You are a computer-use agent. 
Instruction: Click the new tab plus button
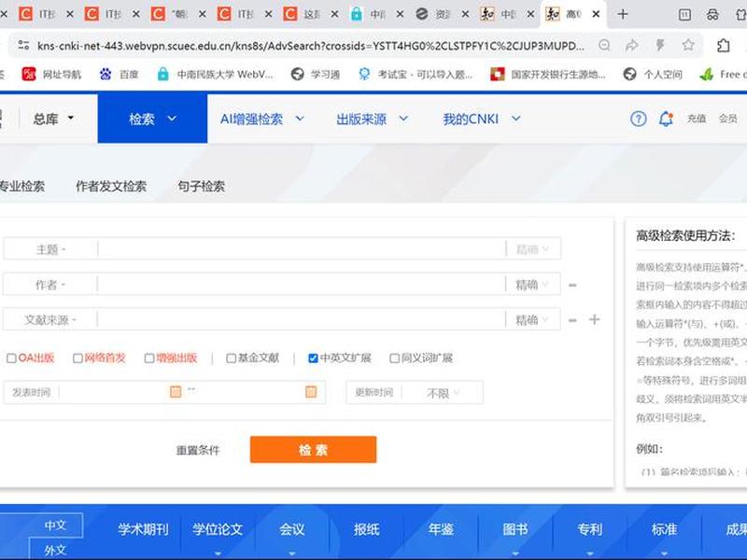(622, 14)
